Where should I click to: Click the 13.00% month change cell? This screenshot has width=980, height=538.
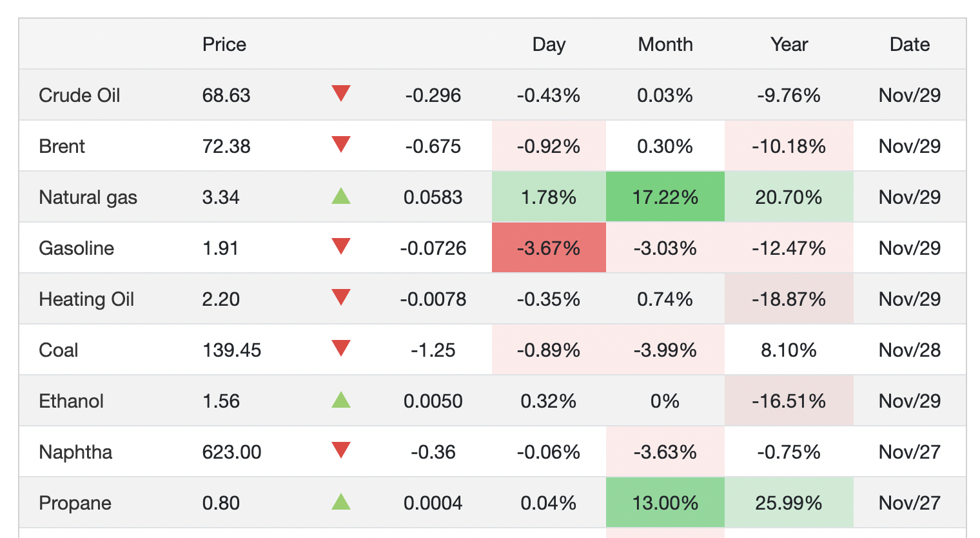coord(665,503)
